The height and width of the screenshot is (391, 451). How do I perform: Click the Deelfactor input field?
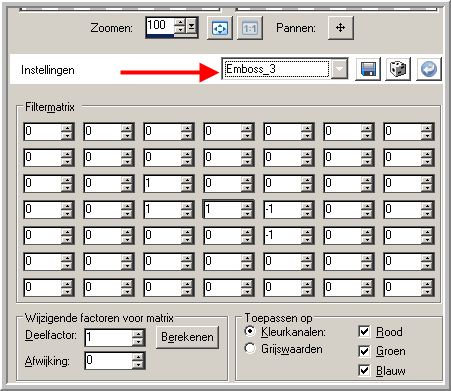[x=109, y=338]
